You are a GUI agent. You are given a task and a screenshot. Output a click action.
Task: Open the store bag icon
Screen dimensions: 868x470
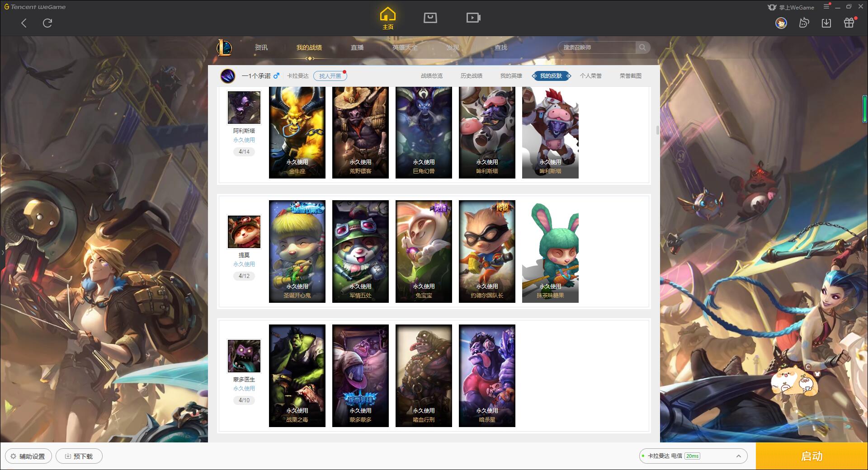(x=430, y=18)
